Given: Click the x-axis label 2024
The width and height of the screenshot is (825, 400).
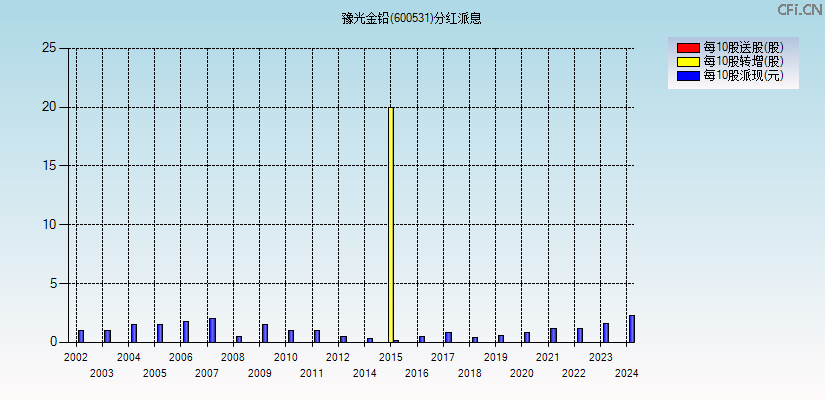Looking at the screenshot, I should [627, 374].
